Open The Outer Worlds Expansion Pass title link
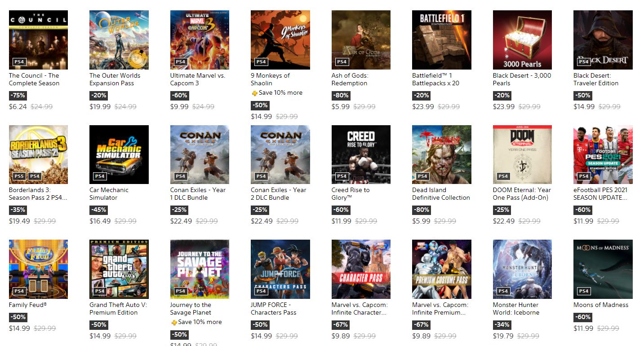The width and height of the screenshot is (644, 346). [x=115, y=79]
